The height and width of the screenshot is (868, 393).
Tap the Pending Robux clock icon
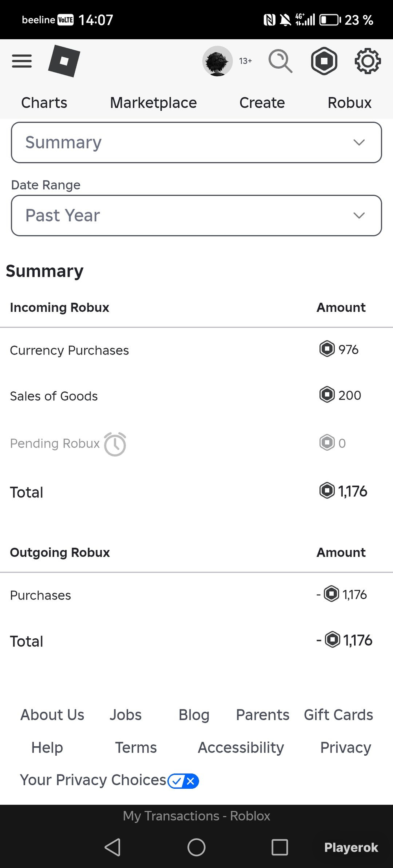pyautogui.click(x=115, y=444)
